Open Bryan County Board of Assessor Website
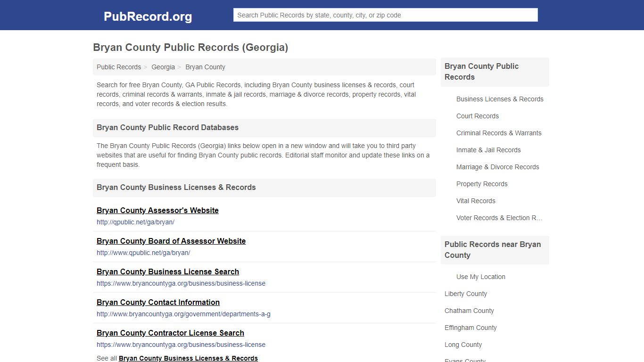The height and width of the screenshot is (362, 644). pos(171,241)
